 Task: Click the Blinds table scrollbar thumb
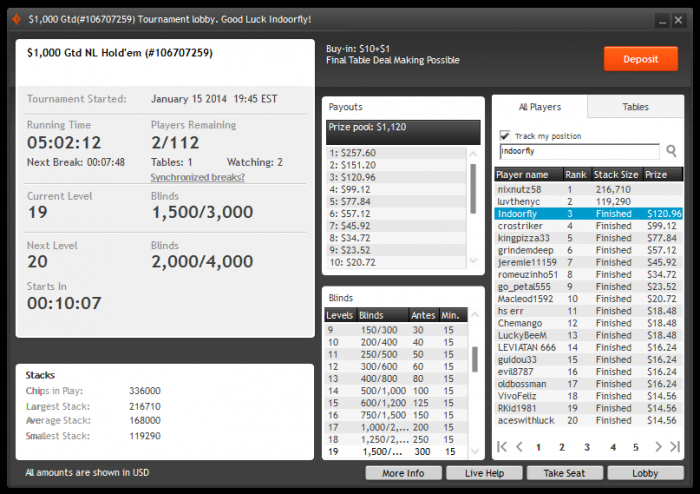point(475,359)
